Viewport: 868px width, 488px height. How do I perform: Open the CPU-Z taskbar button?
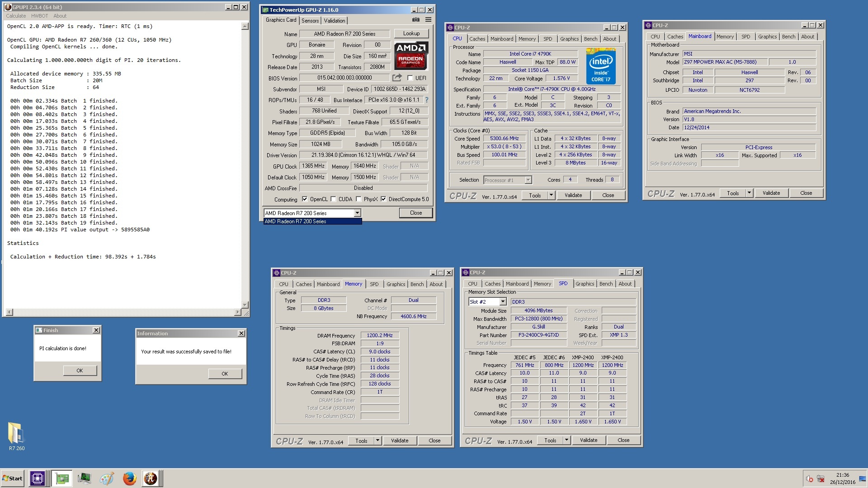(37, 478)
